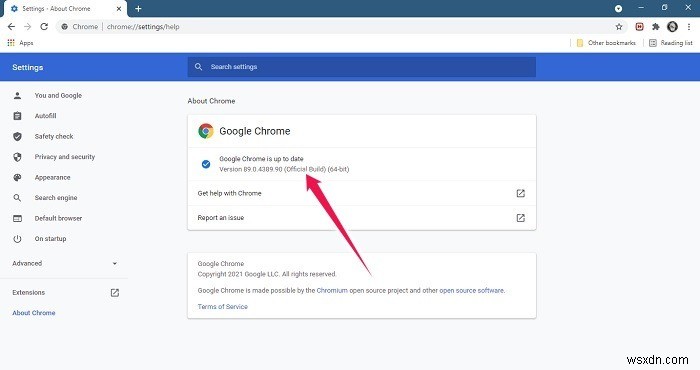Image resolution: width=700 pixels, height=370 pixels.
Task: Click external link icon for Report an issue
Action: [x=521, y=218]
